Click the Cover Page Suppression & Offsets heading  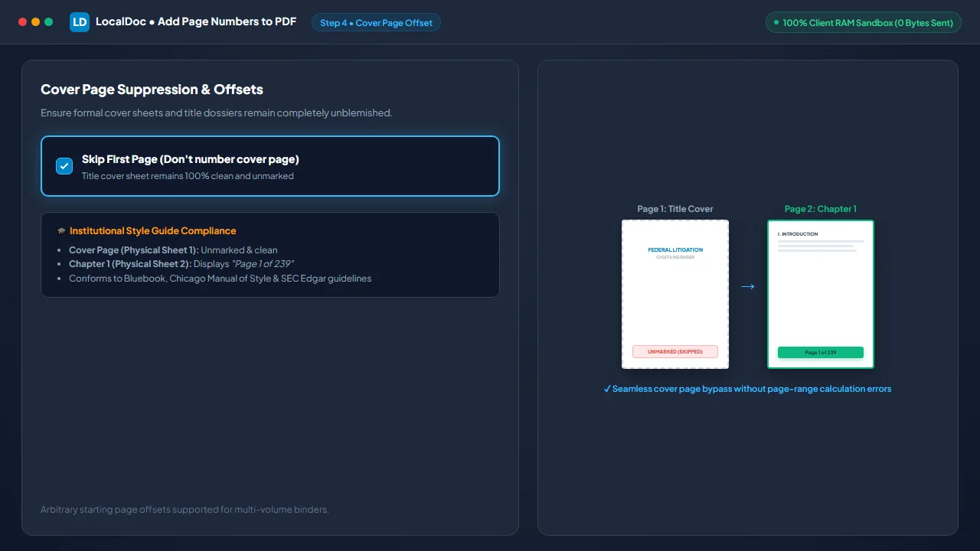pos(152,90)
